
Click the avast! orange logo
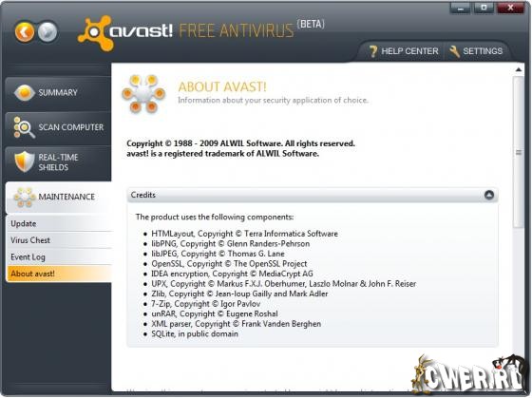96,33
